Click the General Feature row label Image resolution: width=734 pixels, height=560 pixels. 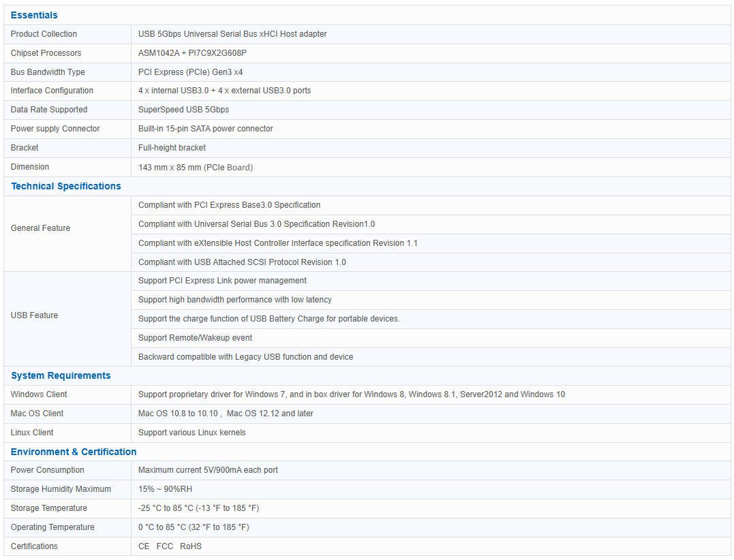(x=40, y=228)
